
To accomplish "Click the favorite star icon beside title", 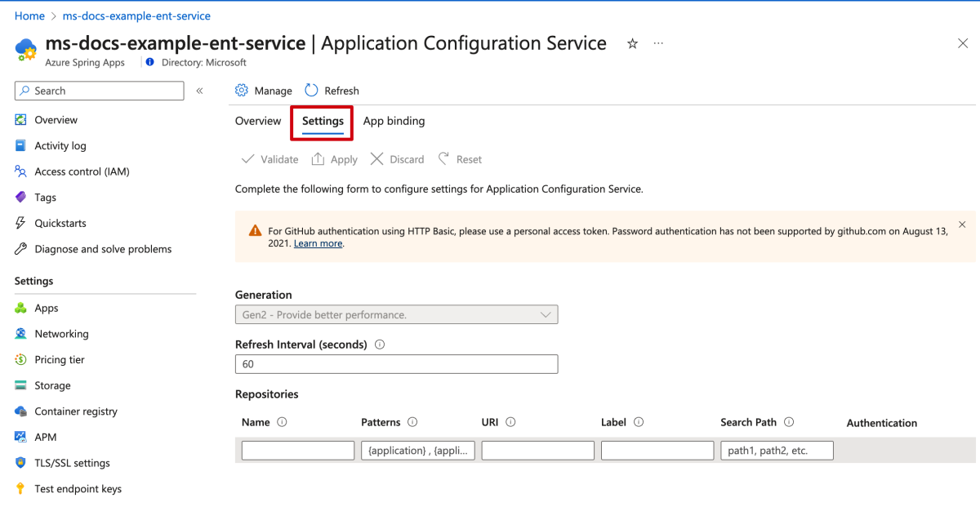I will tap(632, 44).
